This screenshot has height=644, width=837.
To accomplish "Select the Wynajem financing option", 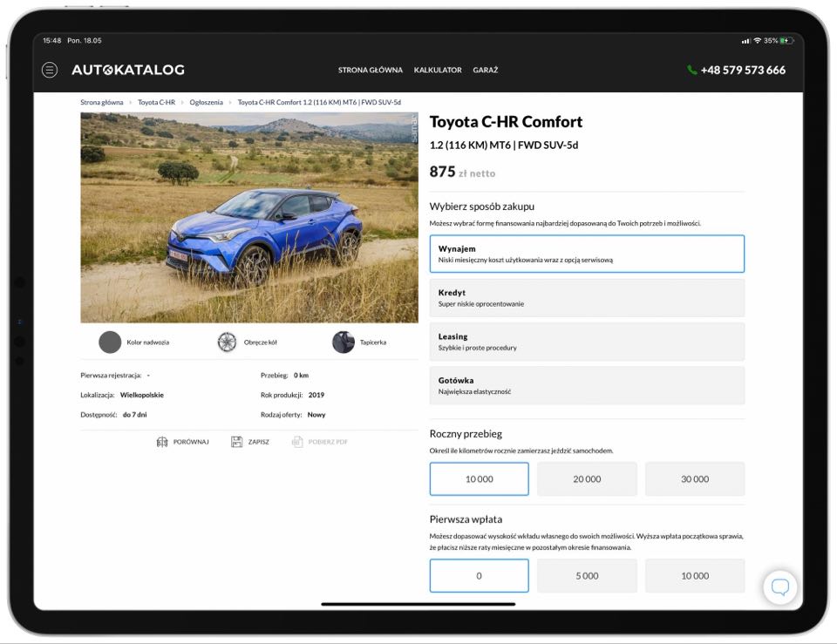I will 587,254.
